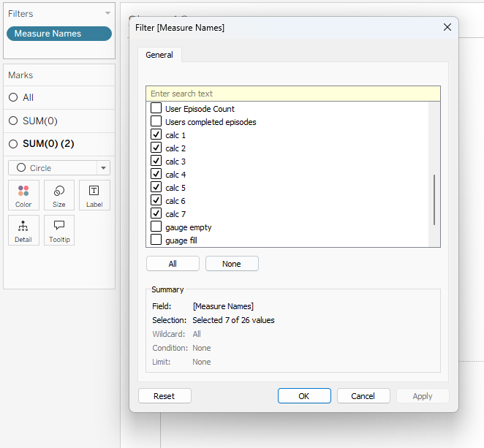484x448 pixels.
Task: Open the Size marks card
Action: click(x=59, y=195)
